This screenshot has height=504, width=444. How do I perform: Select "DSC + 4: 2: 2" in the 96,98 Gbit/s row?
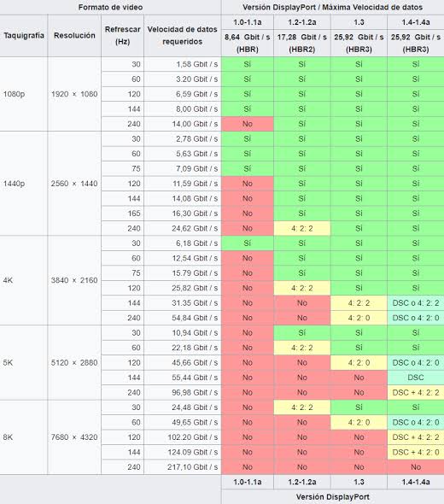[x=416, y=392]
